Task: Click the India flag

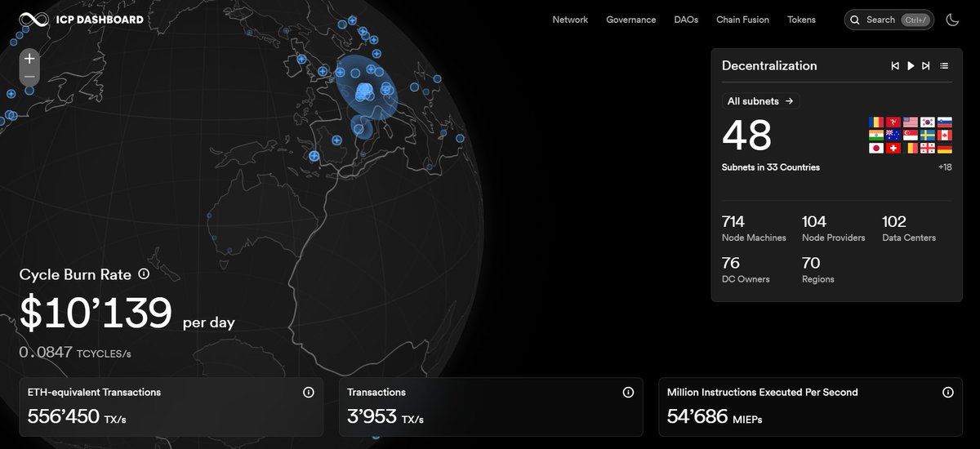Action: (x=876, y=136)
